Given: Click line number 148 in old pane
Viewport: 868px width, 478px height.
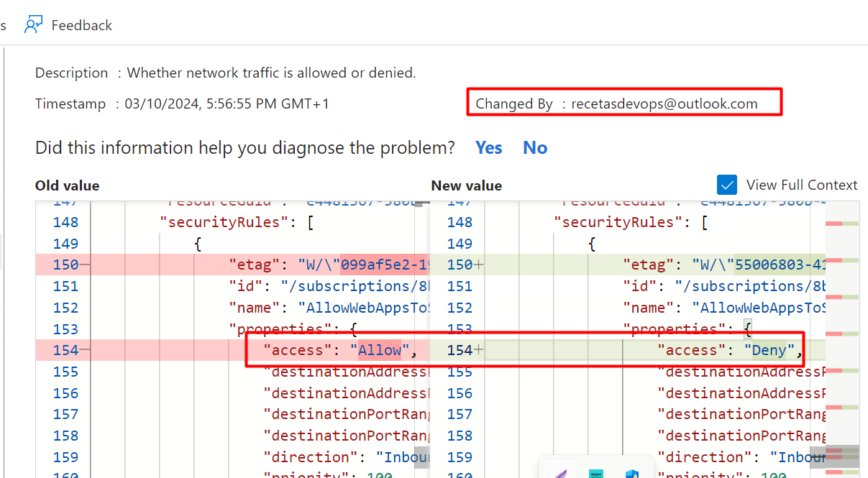Looking at the screenshot, I should point(65,222).
